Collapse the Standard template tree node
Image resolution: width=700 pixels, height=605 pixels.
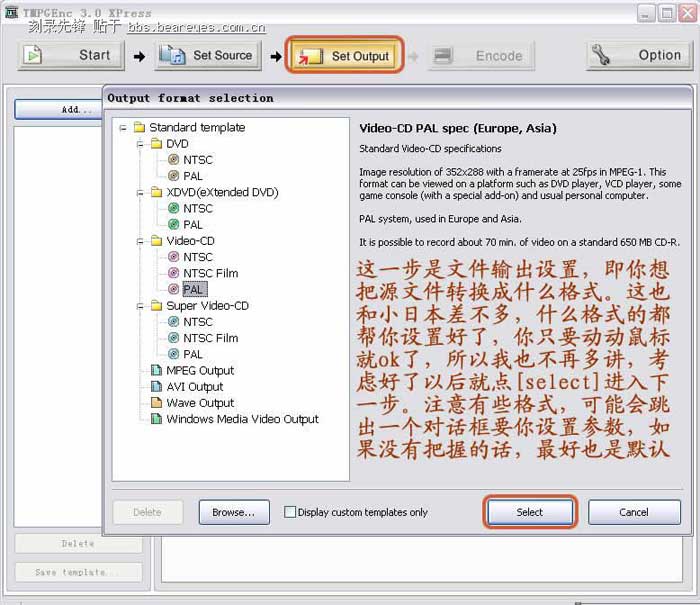pyautogui.click(x=123, y=128)
